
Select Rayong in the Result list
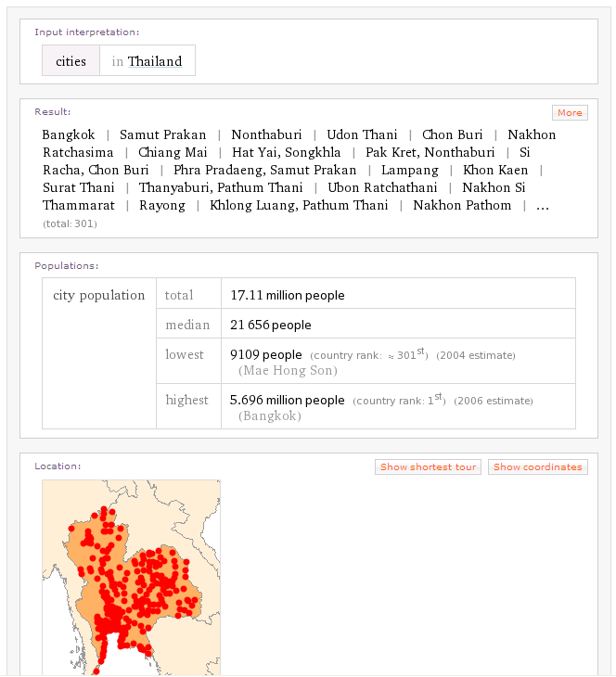[162, 205]
